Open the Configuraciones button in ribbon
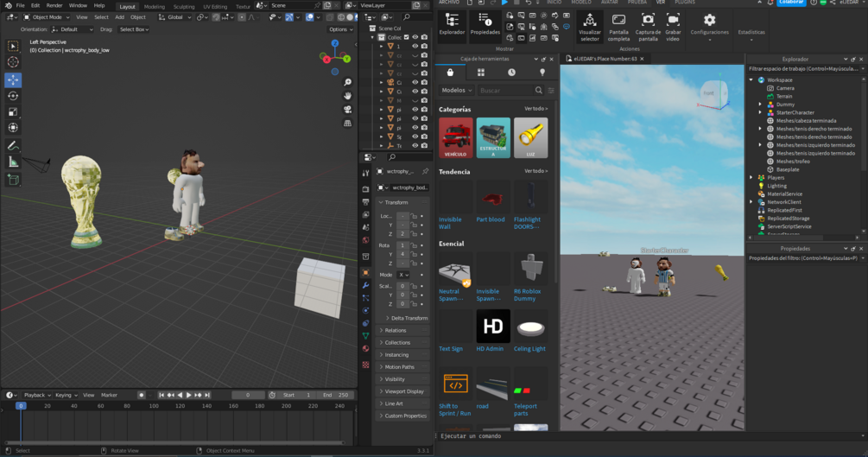The width and height of the screenshot is (868, 457). click(x=709, y=27)
